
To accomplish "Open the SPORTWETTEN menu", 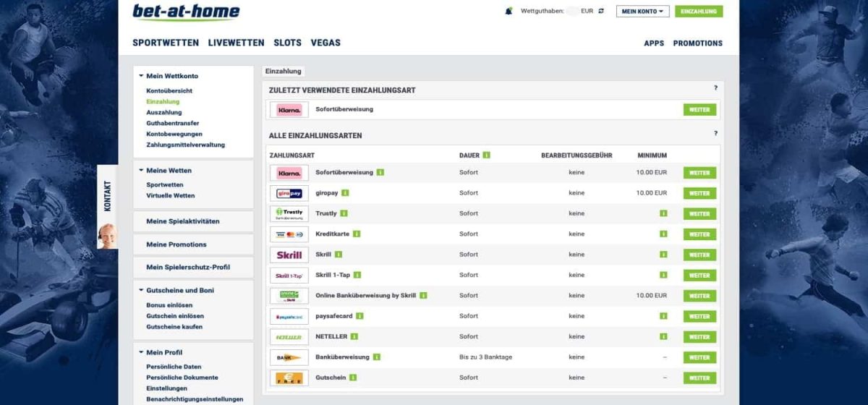I will (x=166, y=43).
